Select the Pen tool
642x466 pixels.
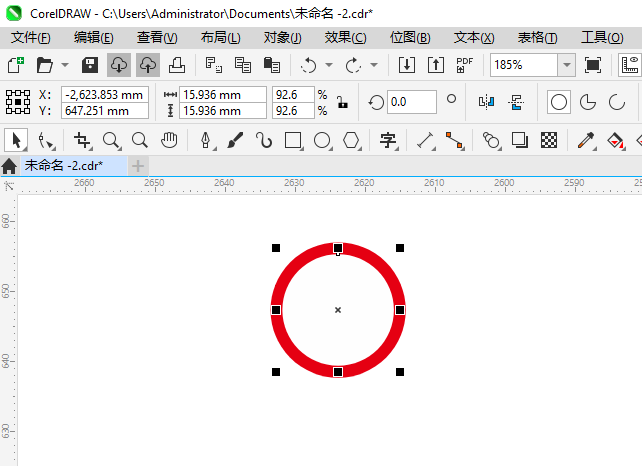point(206,140)
